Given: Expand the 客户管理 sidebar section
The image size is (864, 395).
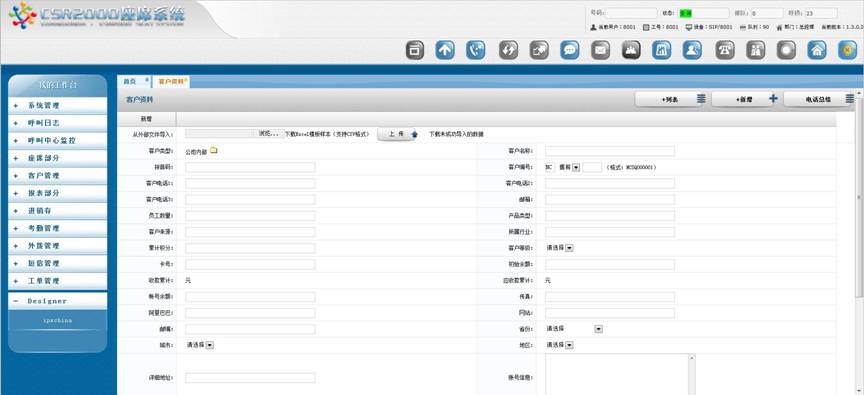Looking at the screenshot, I should [57, 176].
